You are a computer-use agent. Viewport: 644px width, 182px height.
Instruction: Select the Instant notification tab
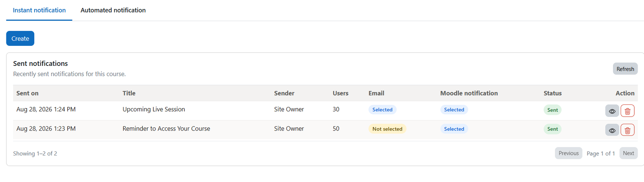pyautogui.click(x=39, y=10)
